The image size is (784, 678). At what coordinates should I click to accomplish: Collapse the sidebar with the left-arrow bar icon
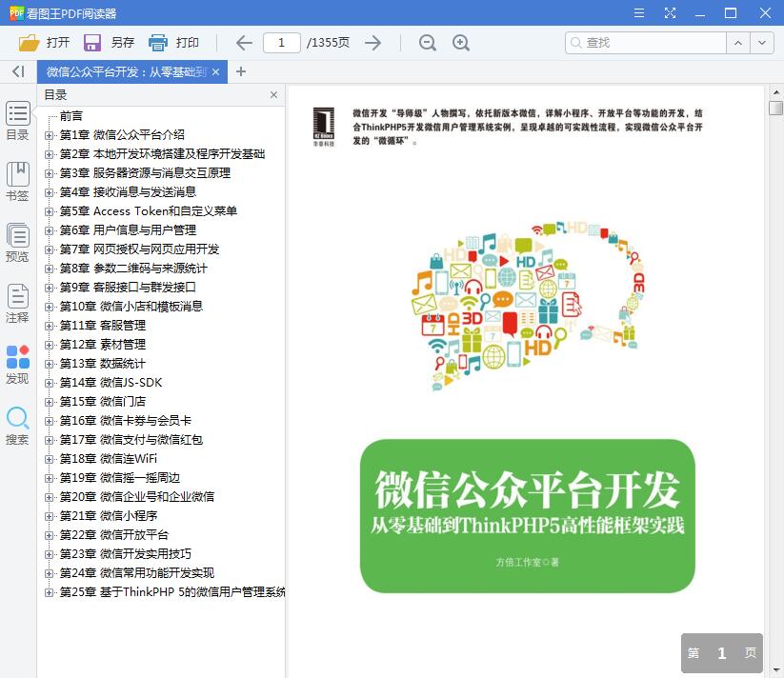[18, 71]
